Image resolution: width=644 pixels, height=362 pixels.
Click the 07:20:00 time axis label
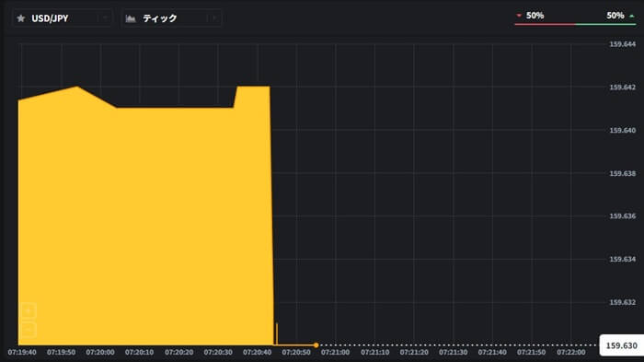(x=100, y=353)
